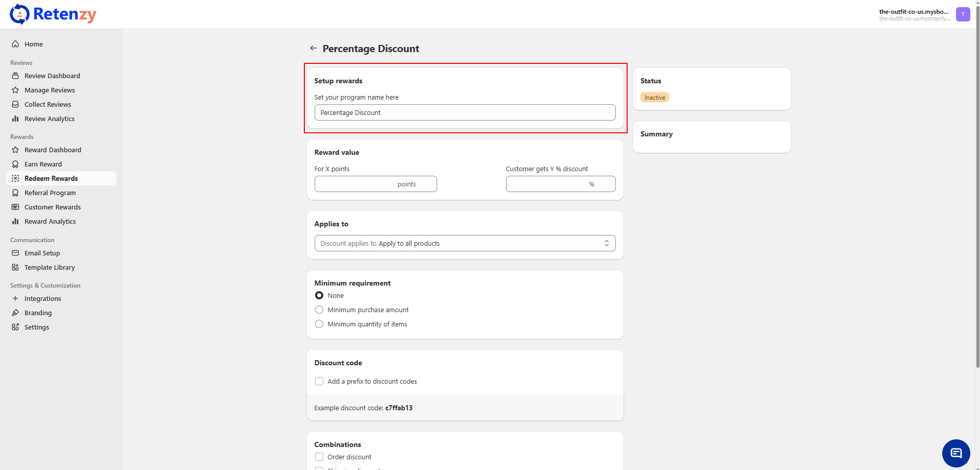Image resolution: width=980 pixels, height=470 pixels.
Task: Click the Email Setup envelope icon
Action: [15, 253]
